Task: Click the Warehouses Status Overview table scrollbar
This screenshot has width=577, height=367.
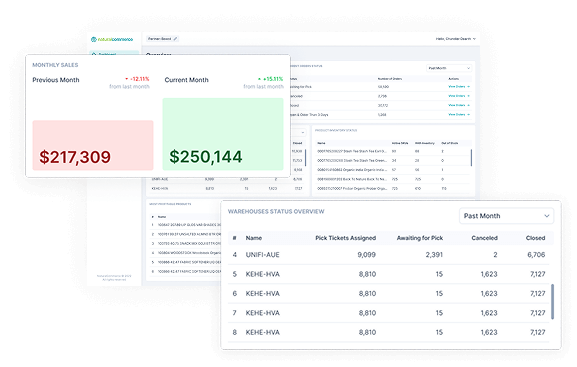Action: (552, 301)
